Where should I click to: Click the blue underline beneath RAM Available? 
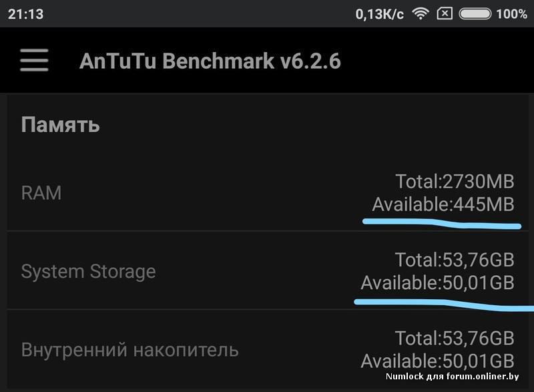coord(441,222)
